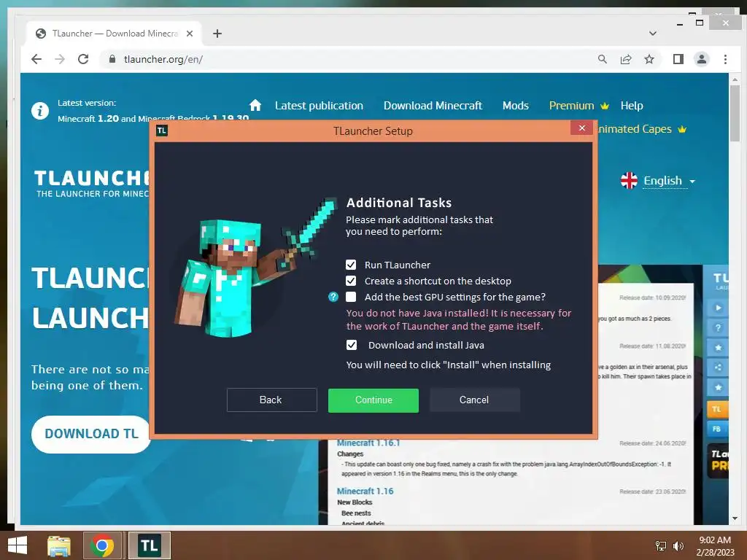Reload the tlauncher.org page
This screenshot has width=747, height=560.
coord(83,59)
